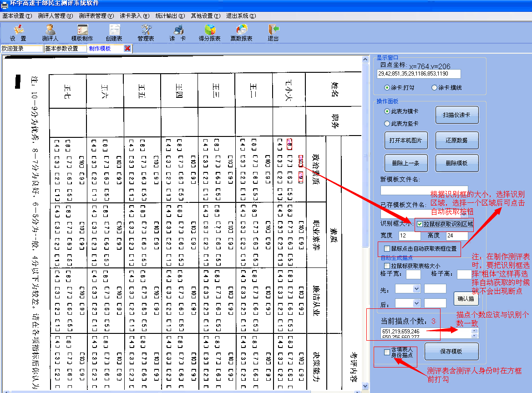Click the 格子宽 input field

(413, 274)
